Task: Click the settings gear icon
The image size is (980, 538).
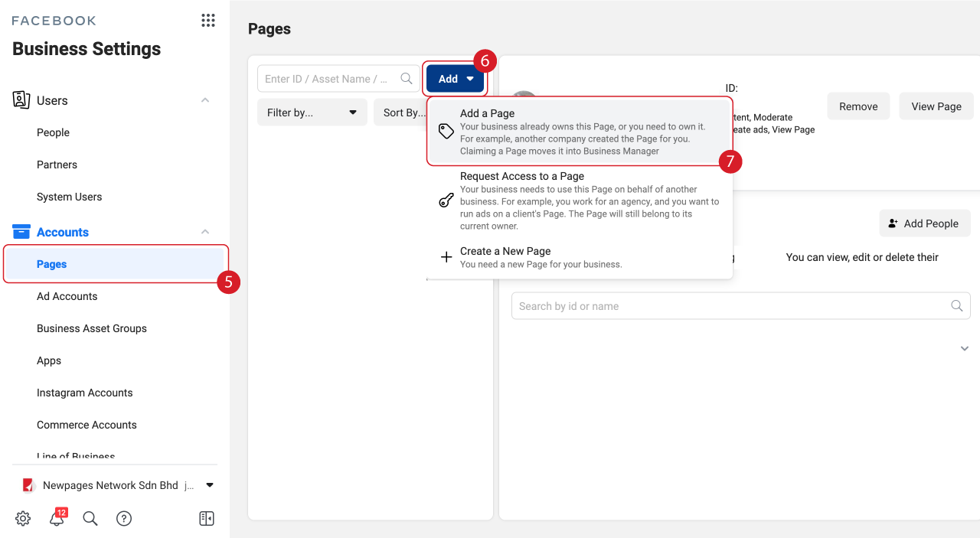Action: (x=23, y=519)
